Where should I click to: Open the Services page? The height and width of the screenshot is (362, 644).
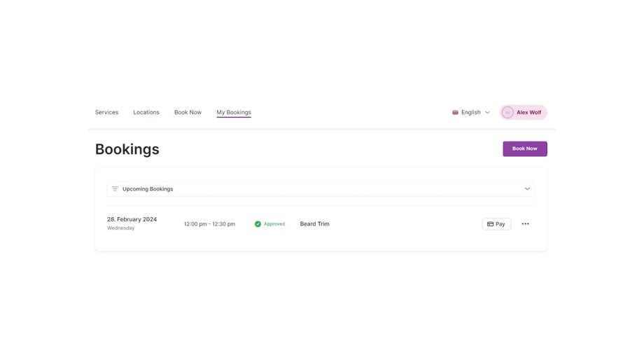click(106, 112)
